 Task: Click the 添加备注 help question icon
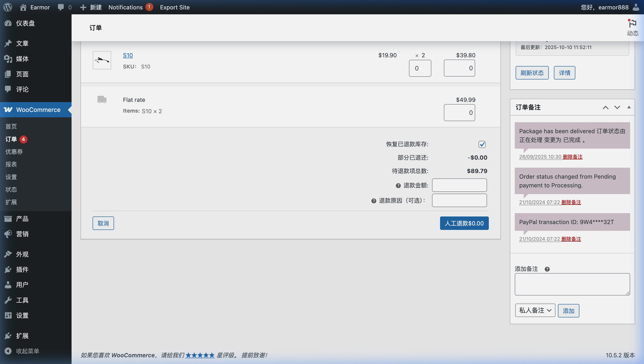547,269
